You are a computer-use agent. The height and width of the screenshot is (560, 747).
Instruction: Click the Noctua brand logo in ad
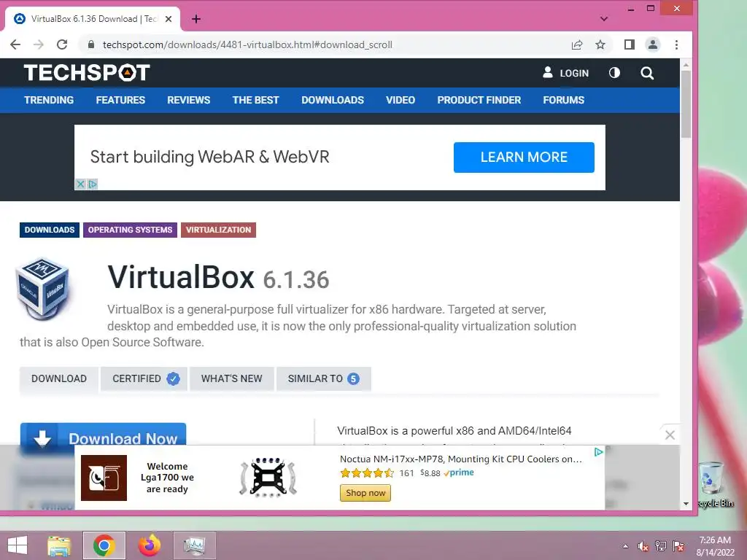point(104,478)
